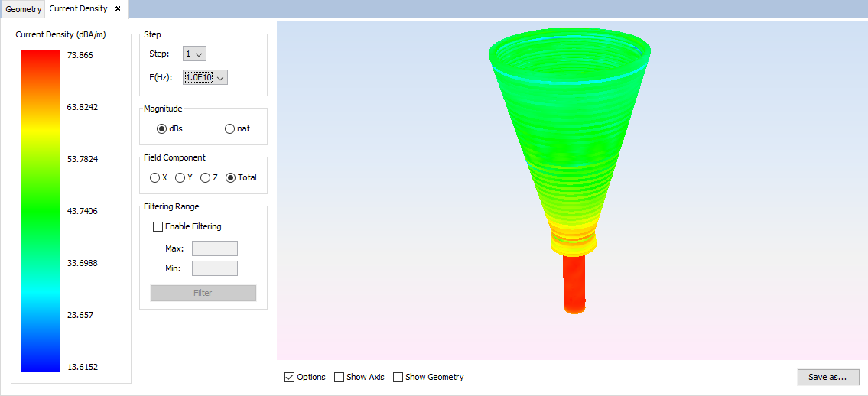Click the Max filter input field
The height and width of the screenshot is (396, 868).
tap(214, 248)
